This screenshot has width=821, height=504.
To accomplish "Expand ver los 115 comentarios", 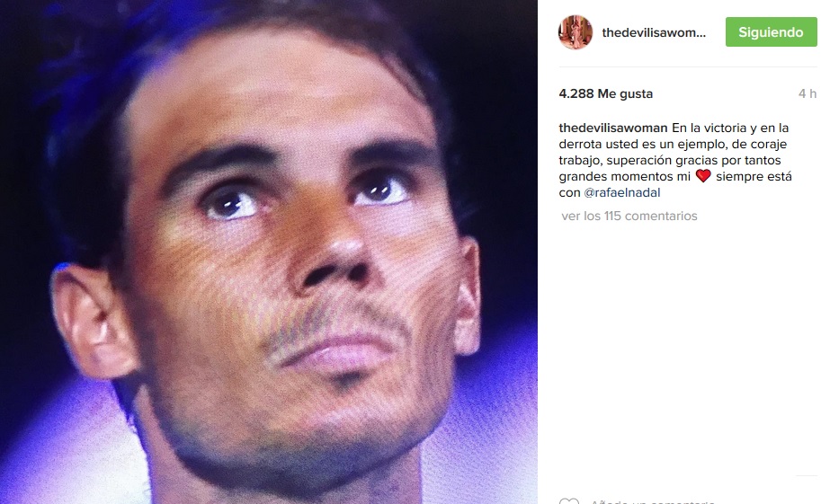I will click(x=629, y=216).
